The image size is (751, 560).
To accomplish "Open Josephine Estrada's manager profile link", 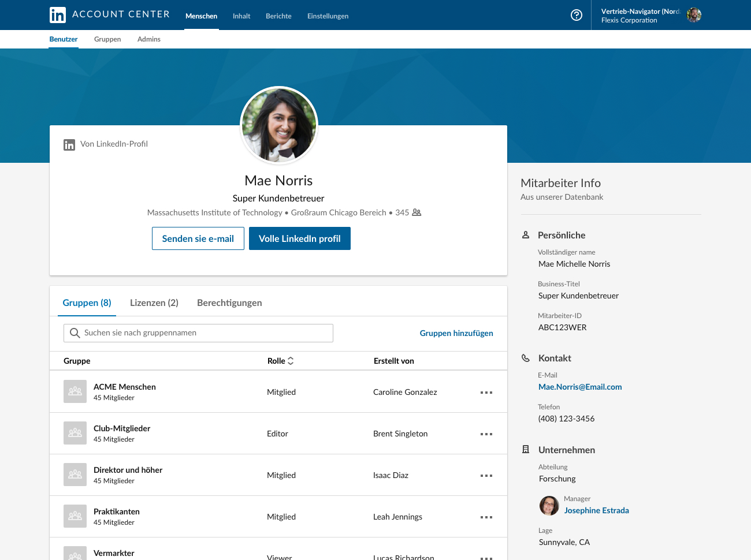I will 597,510.
